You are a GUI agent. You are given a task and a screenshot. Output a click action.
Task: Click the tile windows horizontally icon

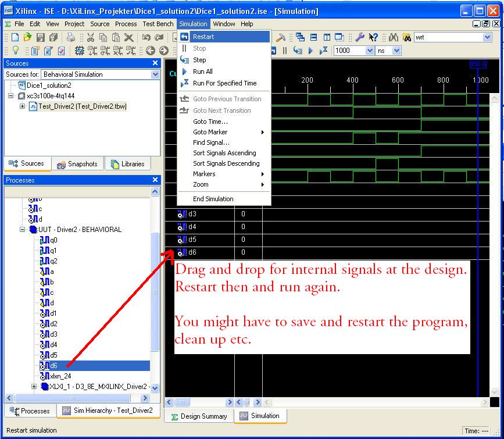(313, 37)
